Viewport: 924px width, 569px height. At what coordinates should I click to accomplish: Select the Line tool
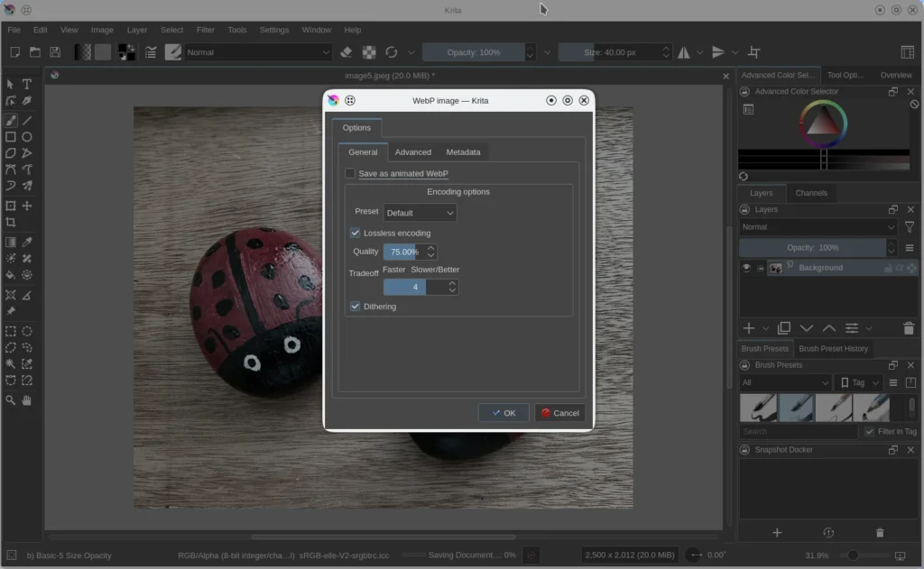26,120
